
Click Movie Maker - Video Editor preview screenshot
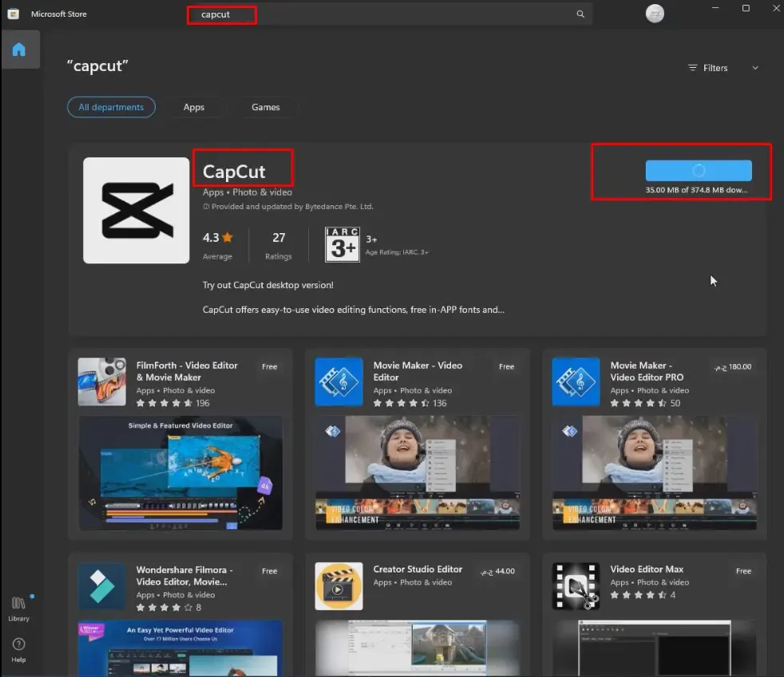coord(418,473)
